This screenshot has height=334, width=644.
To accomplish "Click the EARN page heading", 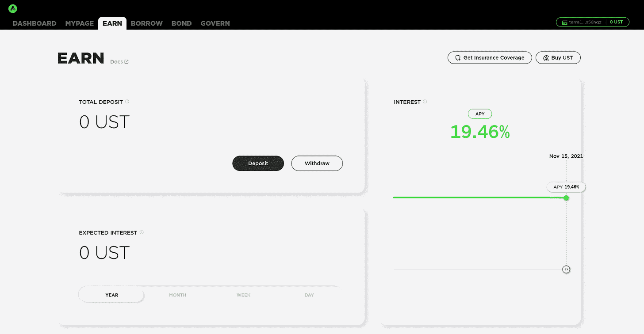I will tap(81, 58).
